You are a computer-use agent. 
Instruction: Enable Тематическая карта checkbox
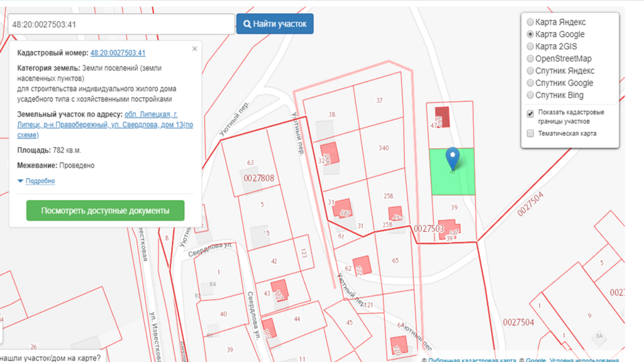530,133
